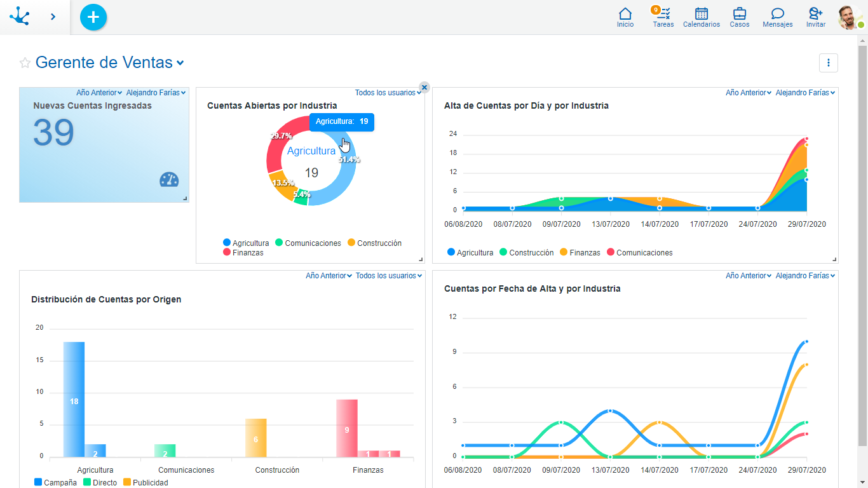Open Año Anterior filter in Distribución de Cuentas widget
This screenshot has height=488, width=868.
point(329,276)
